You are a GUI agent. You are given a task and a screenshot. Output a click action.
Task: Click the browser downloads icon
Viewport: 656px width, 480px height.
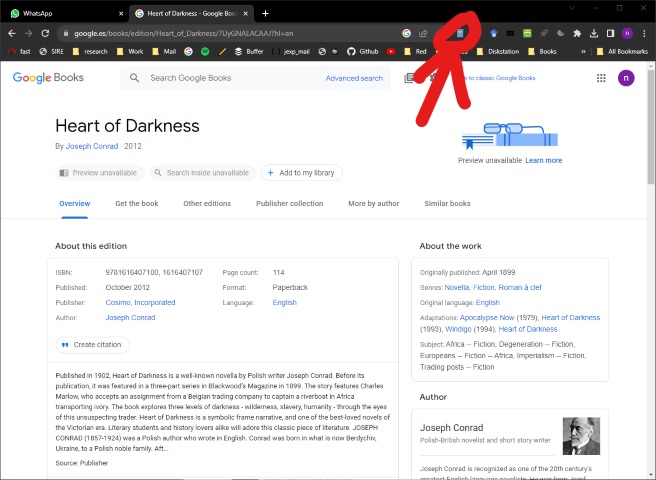[x=594, y=33]
